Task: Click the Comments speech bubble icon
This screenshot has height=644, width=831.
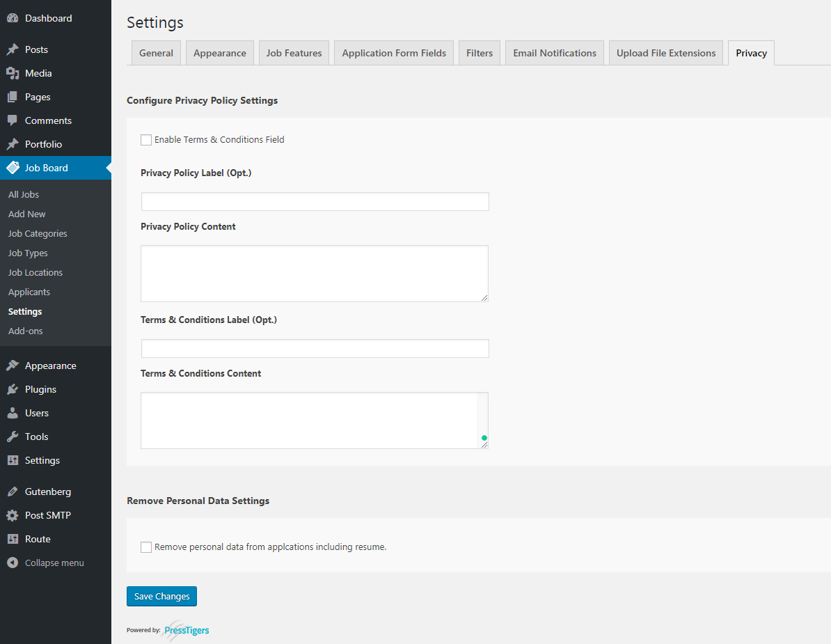Action: tap(13, 120)
